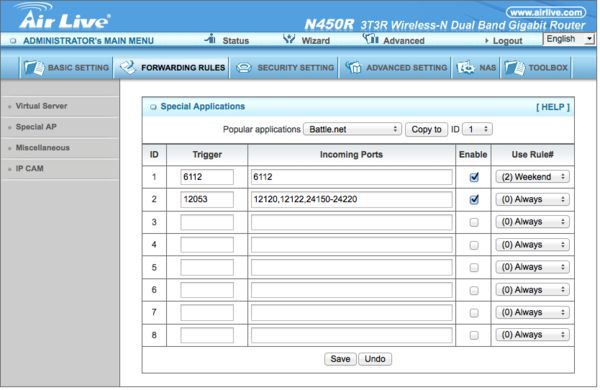Image resolution: width=600 pixels, height=390 pixels.
Task: Switch to Basic Setting tab
Action: [66, 68]
